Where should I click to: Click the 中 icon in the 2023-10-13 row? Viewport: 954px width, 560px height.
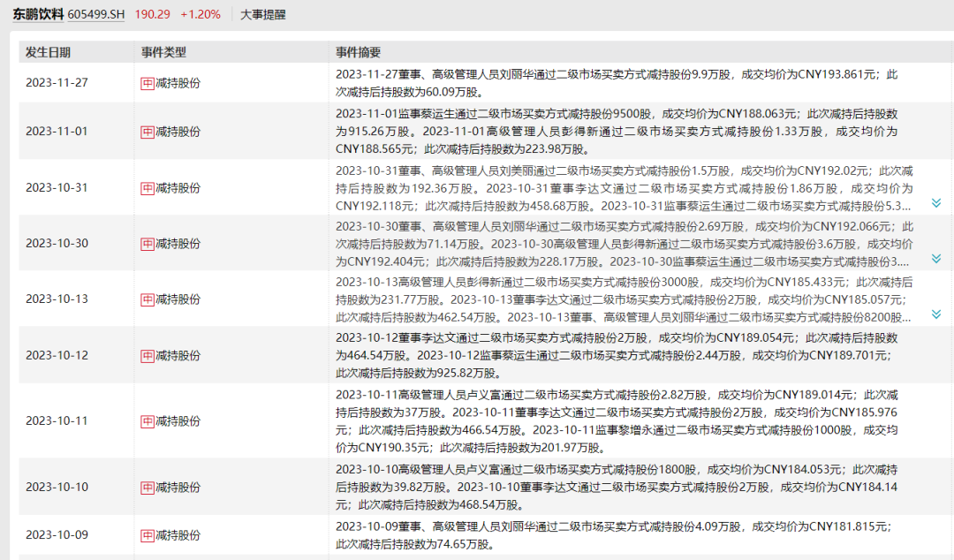(148, 299)
